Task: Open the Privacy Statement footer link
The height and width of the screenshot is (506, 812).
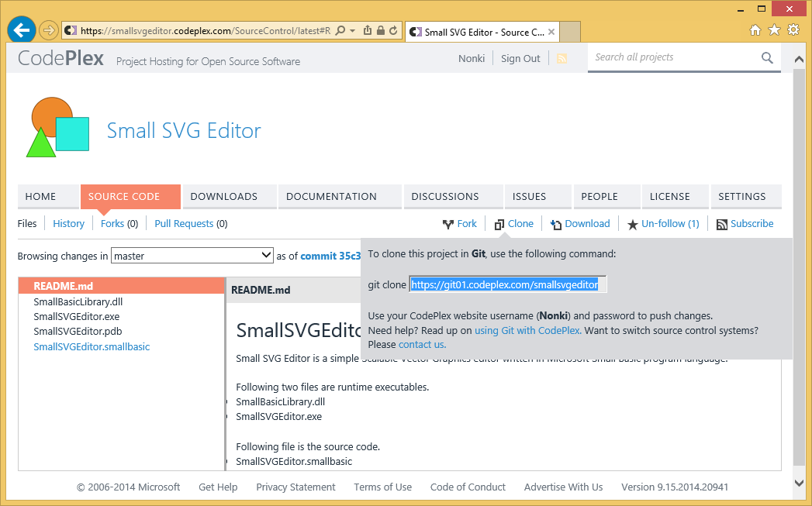Action: point(295,487)
